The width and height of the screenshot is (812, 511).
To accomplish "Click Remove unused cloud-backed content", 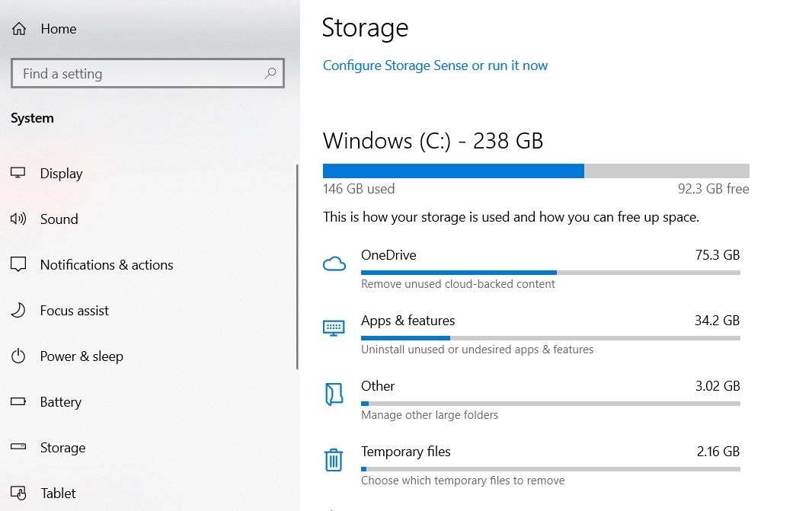I will click(x=457, y=283).
